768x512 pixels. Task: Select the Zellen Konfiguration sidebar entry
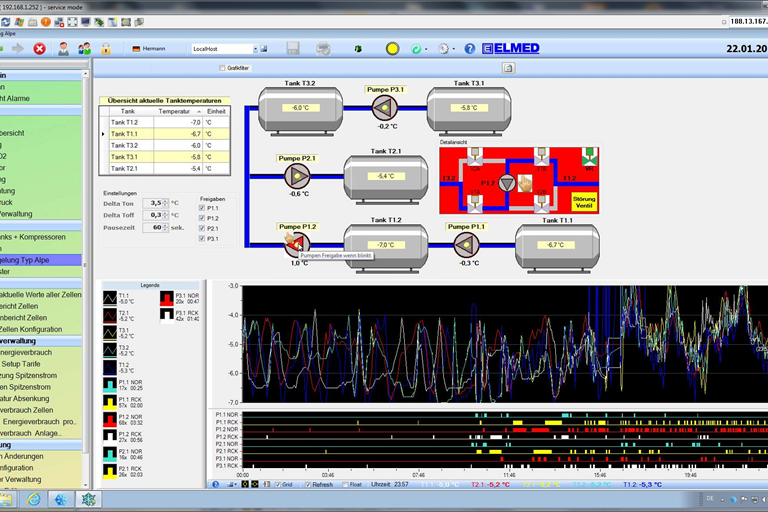[30, 329]
